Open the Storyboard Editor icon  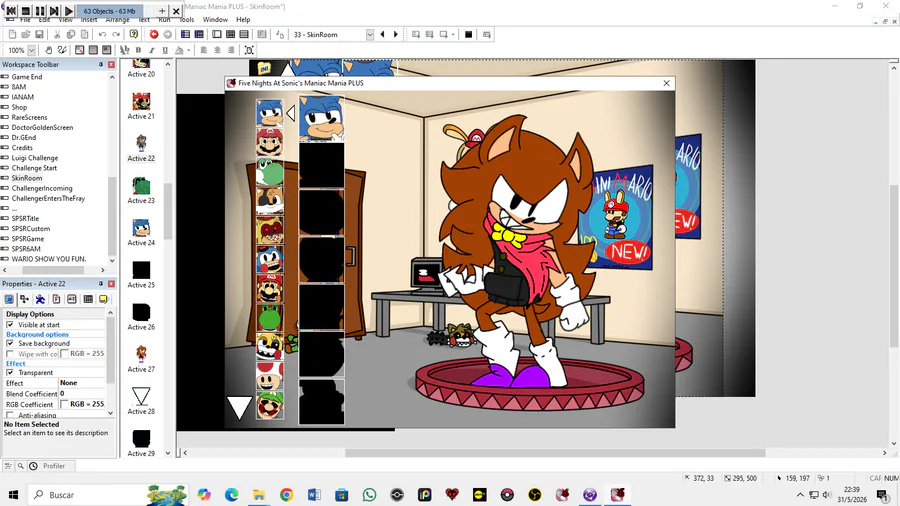point(185,34)
